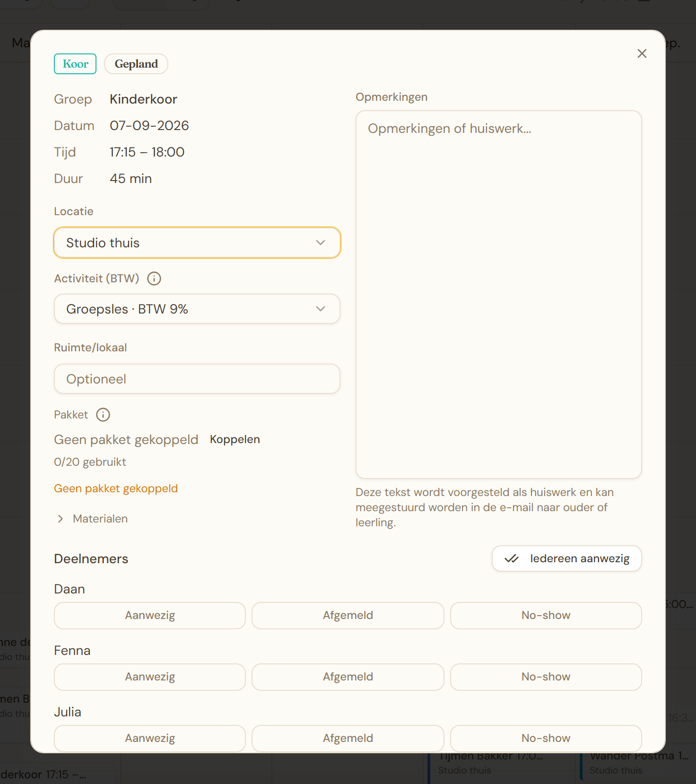Click Koppelen to link a package
This screenshot has width=696, height=784.
coord(235,439)
